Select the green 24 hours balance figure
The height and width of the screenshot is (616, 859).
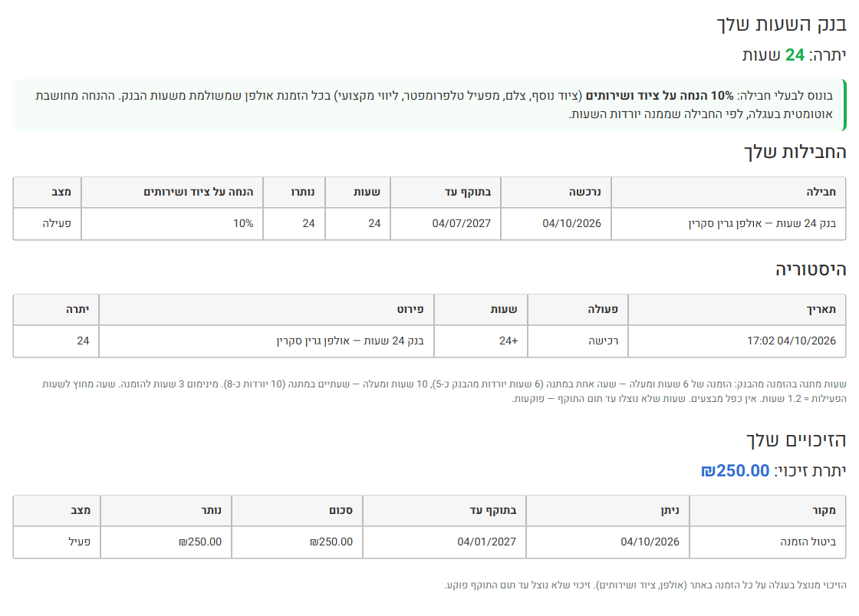[795, 54]
